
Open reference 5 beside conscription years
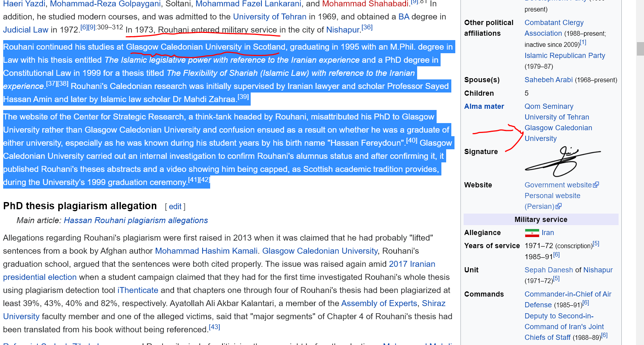point(596,244)
